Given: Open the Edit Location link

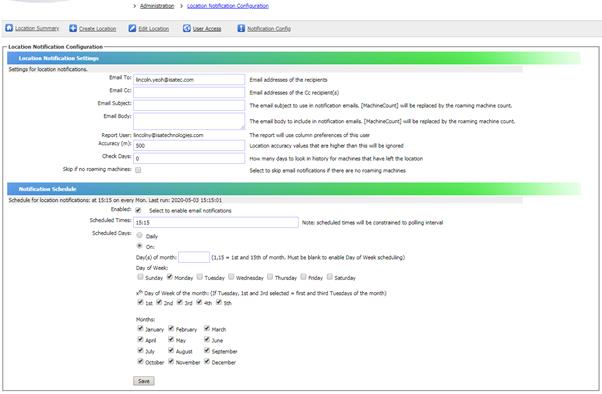Looking at the screenshot, I should 154,28.
